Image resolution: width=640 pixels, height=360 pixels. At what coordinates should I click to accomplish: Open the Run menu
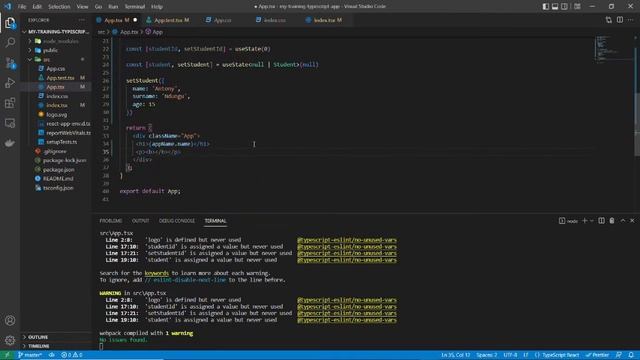pos(113,7)
